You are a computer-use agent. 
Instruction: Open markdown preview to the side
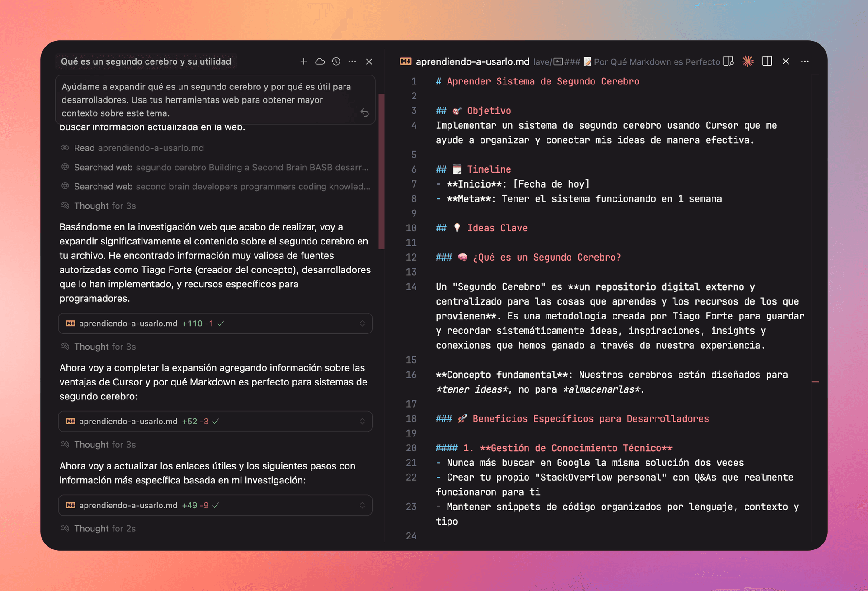pos(728,61)
